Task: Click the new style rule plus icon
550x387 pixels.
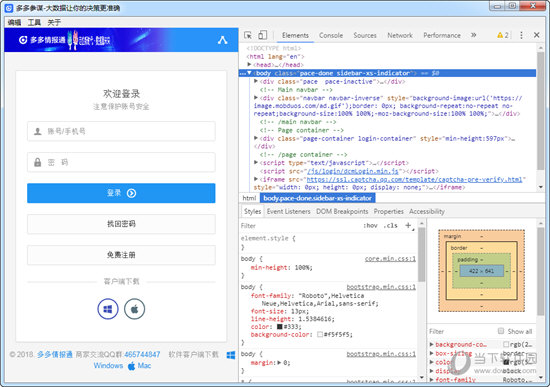Action: pos(409,226)
